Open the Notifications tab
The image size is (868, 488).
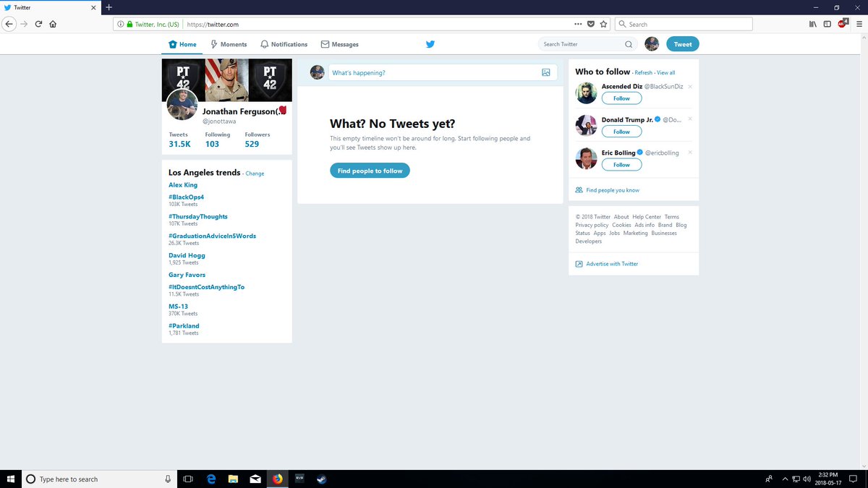point(284,44)
